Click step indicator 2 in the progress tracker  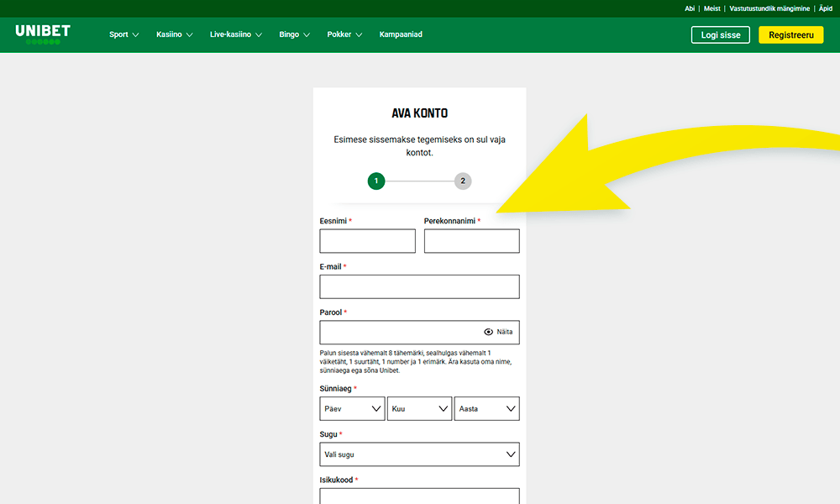(462, 181)
